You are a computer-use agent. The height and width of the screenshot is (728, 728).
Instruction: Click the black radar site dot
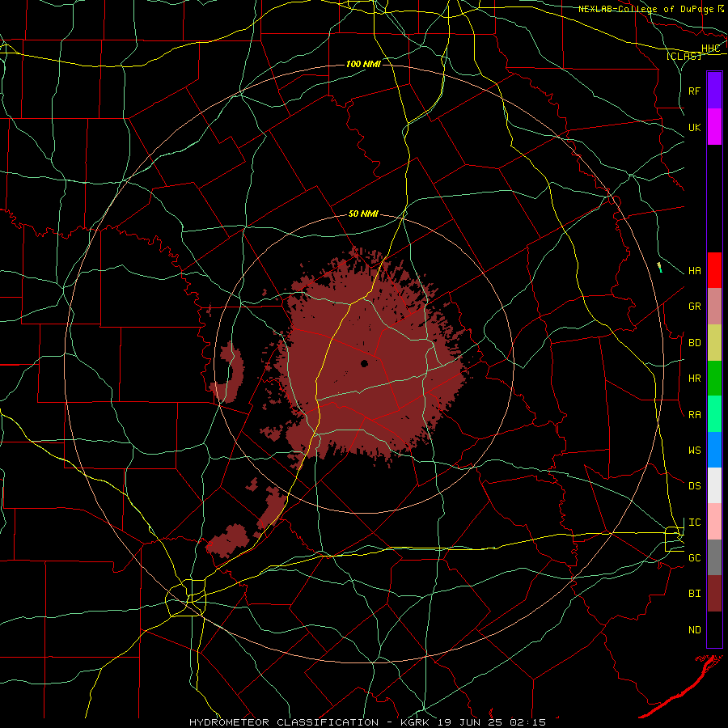tap(365, 363)
